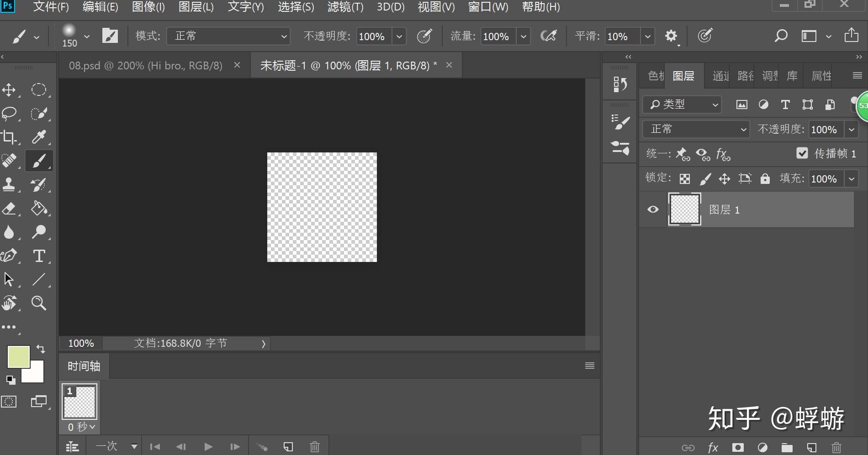Switch to the 08.psd document tab
This screenshot has width=868, height=455.
(x=146, y=66)
